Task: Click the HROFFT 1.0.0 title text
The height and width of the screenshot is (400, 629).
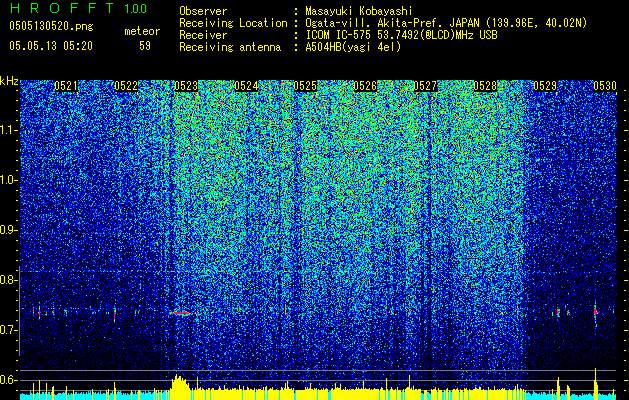Action: [x=78, y=8]
